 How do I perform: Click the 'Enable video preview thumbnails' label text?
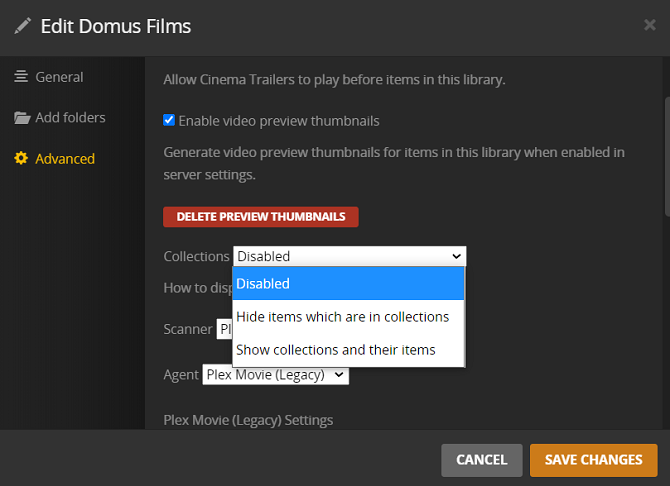[279, 121]
